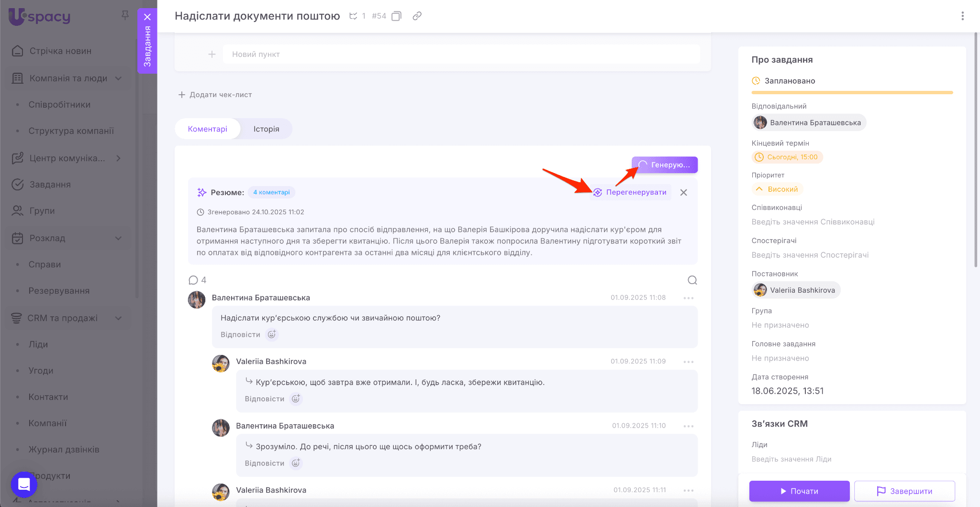This screenshot has width=980, height=507.
Task: Click the search comments magnifier icon
Action: pyautogui.click(x=692, y=280)
